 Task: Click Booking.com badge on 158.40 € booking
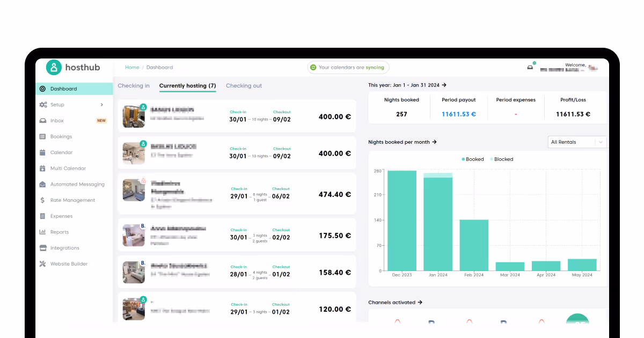pyautogui.click(x=143, y=263)
